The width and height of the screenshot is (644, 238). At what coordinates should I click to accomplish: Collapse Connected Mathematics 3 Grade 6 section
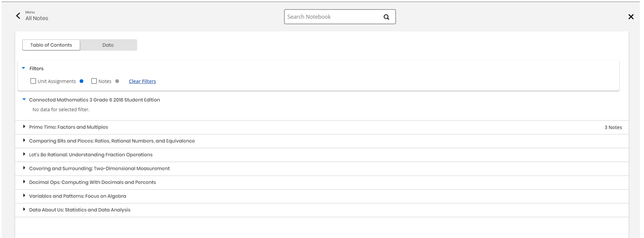point(24,100)
